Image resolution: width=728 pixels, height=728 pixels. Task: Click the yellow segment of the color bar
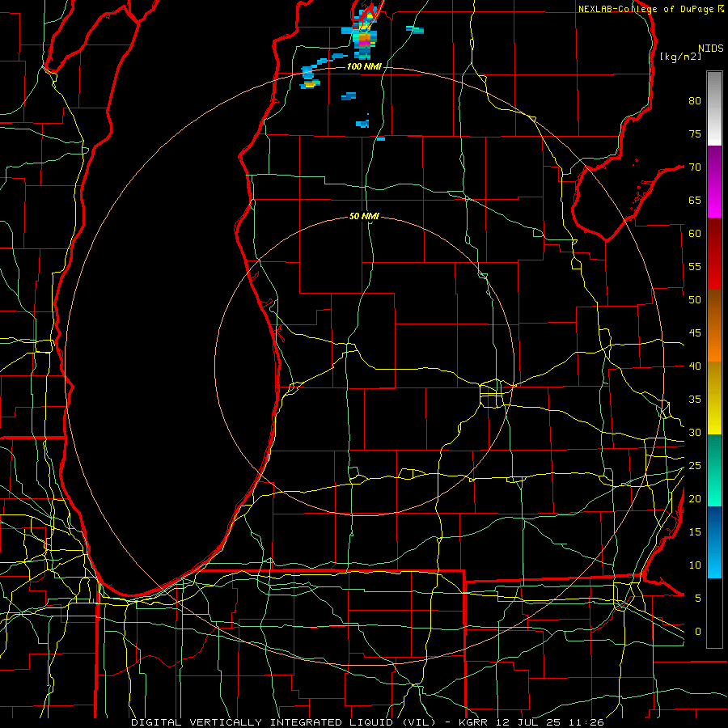pyautogui.click(x=714, y=398)
